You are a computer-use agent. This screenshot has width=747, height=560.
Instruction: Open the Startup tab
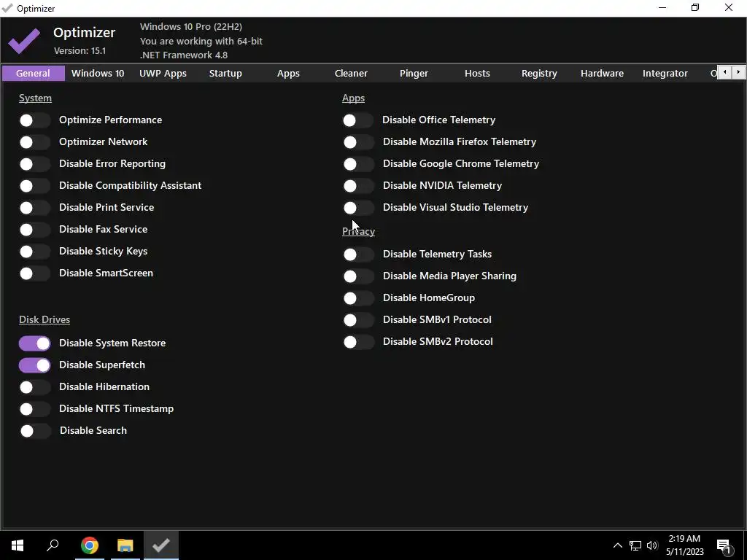225,74
